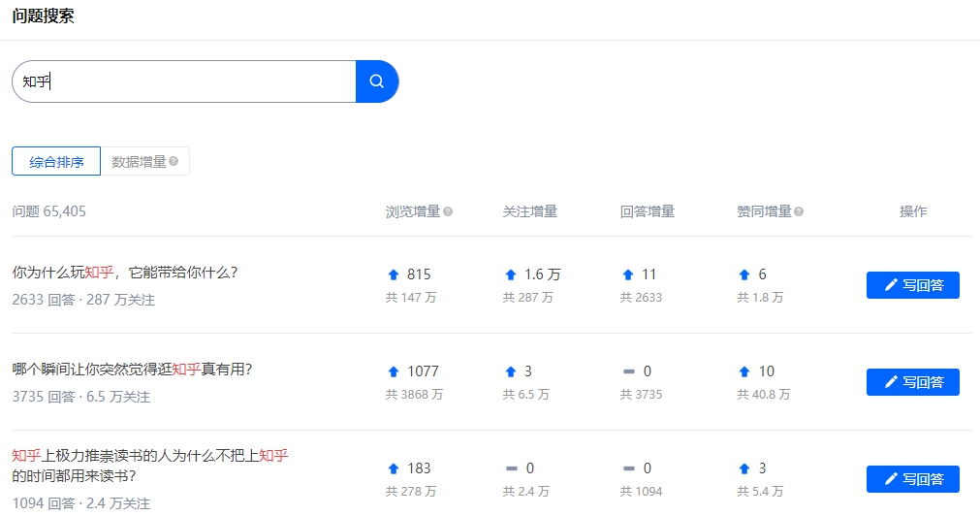The height and width of the screenshot is (516, 980).
Task: Open help icon next to 数据增量
Action: (174, 161)
